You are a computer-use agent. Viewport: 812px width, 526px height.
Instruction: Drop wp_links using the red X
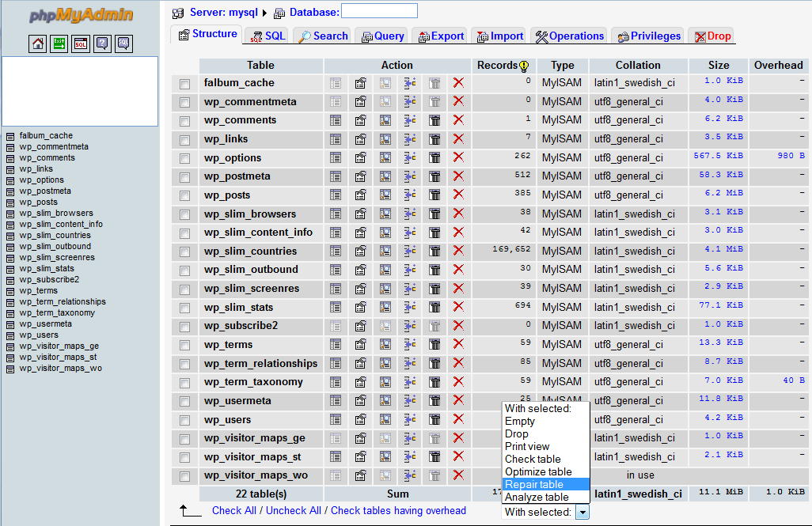[458, 139]
